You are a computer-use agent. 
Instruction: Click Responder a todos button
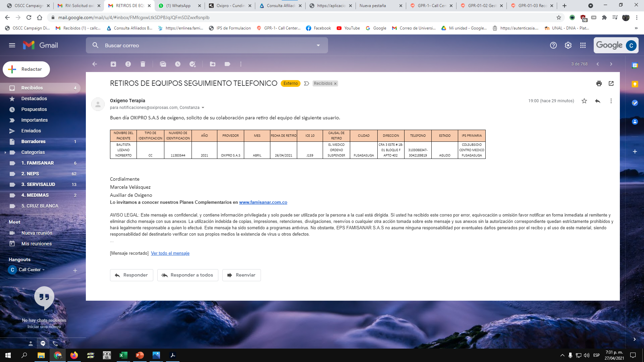(x=188, y=275)
